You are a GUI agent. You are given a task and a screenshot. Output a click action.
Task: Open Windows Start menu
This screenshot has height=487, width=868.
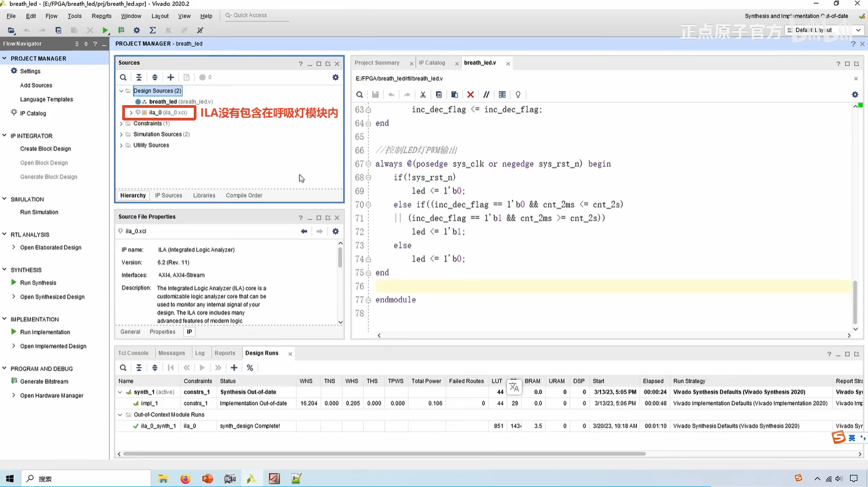pos(9,479)
